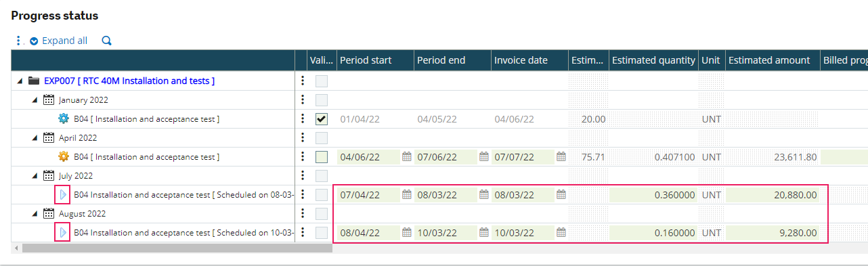Toggle validation checkbox on July 2022 row
Viewport: 868px width, 266px height.
tap(322, 176)
